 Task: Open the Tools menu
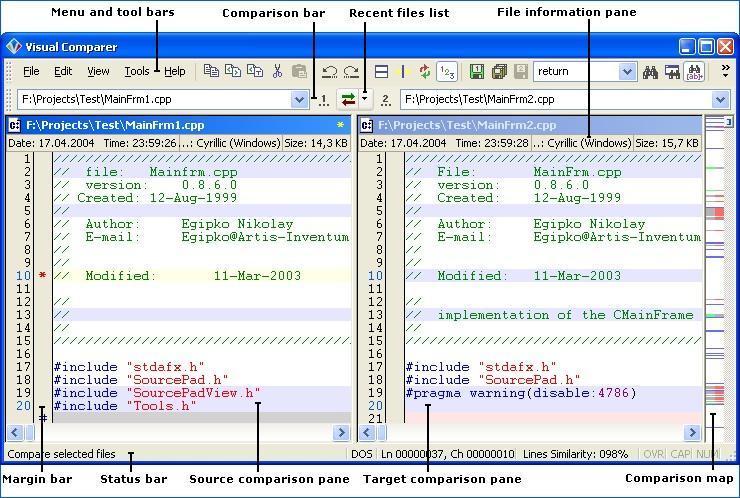click(136, 71)
